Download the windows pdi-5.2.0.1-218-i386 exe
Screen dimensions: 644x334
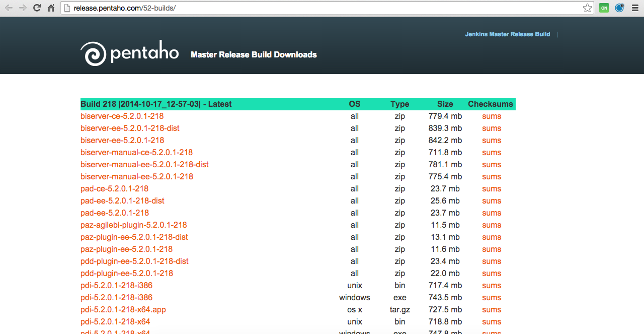click(116, 298)
